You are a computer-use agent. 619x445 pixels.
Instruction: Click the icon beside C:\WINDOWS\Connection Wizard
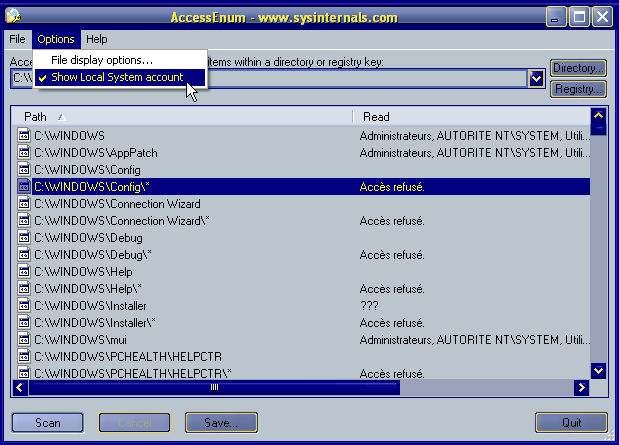24,203
